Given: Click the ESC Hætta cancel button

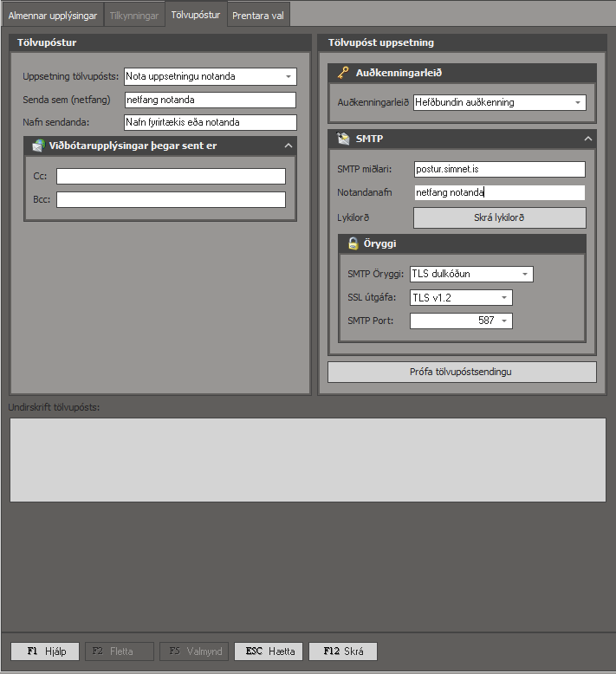Looking at the screenshot, I should 269,651.
